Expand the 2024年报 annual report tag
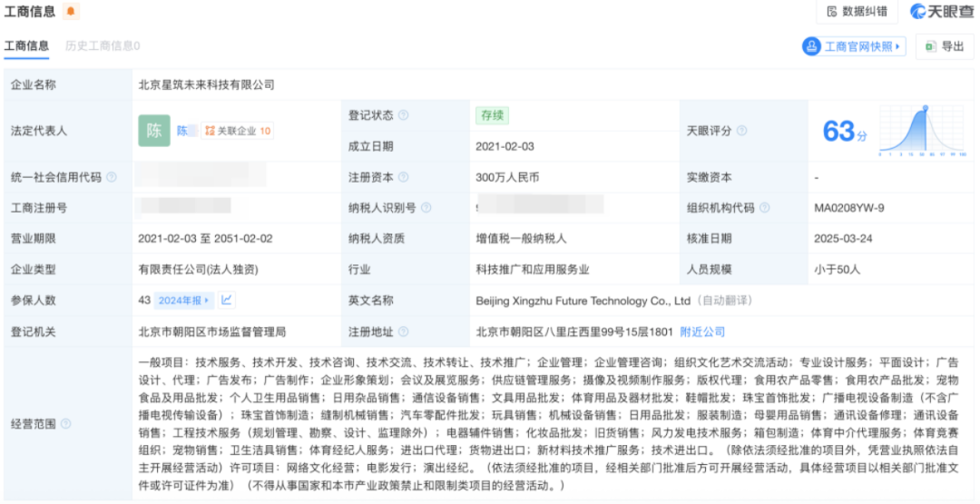Screen dimensions: 980x504 click(184, 300)
